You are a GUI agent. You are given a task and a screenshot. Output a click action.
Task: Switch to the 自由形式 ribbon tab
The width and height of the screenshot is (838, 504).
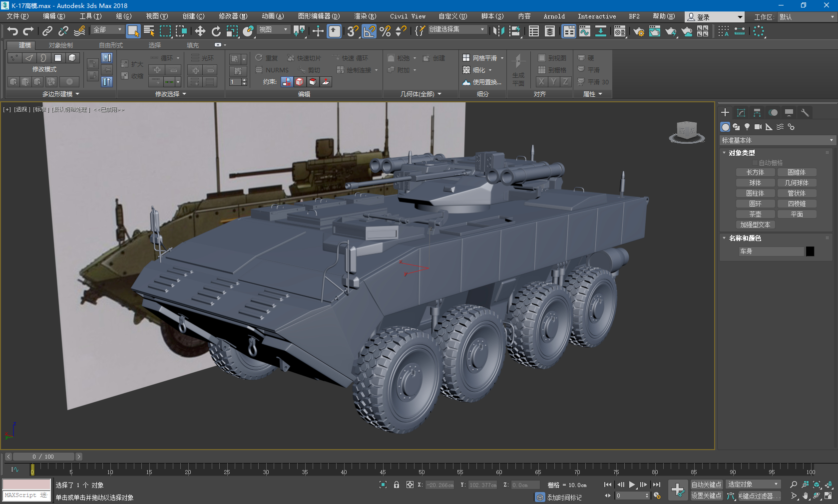111,45
